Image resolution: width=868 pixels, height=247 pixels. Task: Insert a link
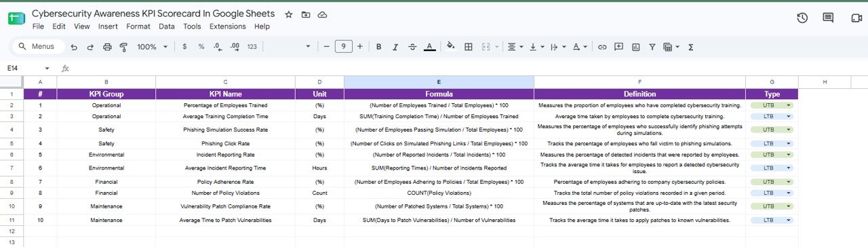coord(602,47)
